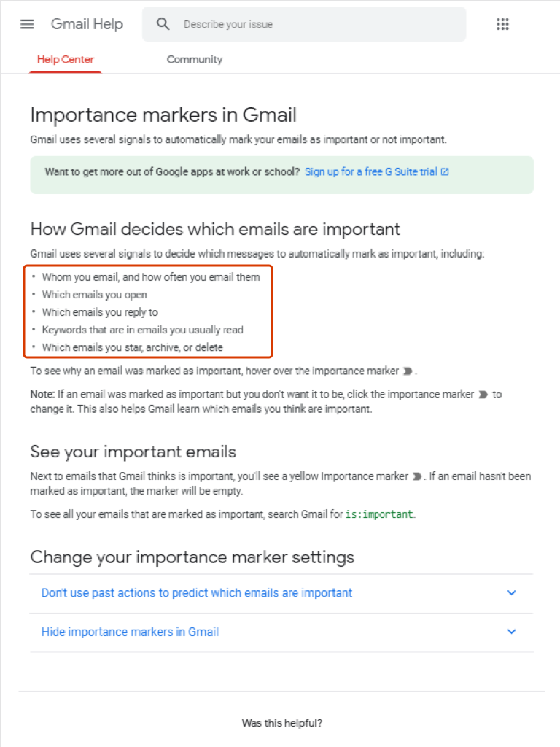Click the Gmail Help title

[87, 24]
